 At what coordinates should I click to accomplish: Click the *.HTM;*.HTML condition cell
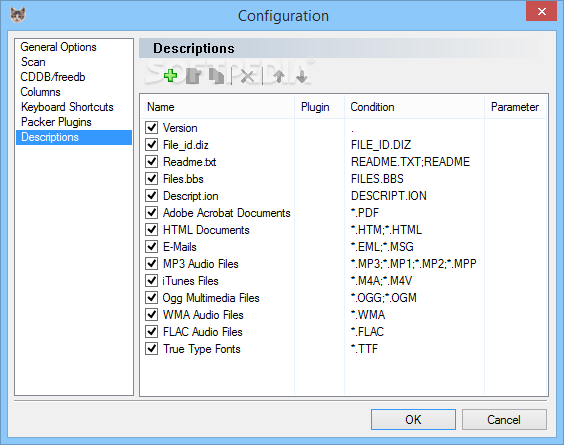[386, 230]
